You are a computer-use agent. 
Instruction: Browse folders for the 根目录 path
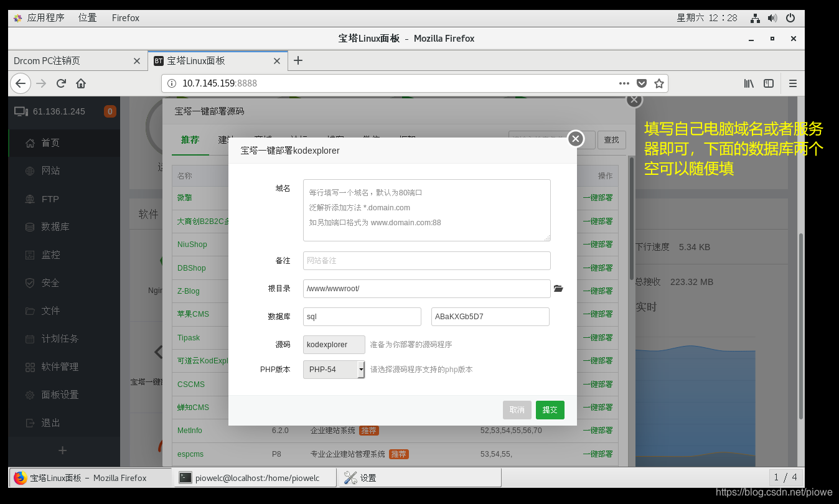[558, 289]
